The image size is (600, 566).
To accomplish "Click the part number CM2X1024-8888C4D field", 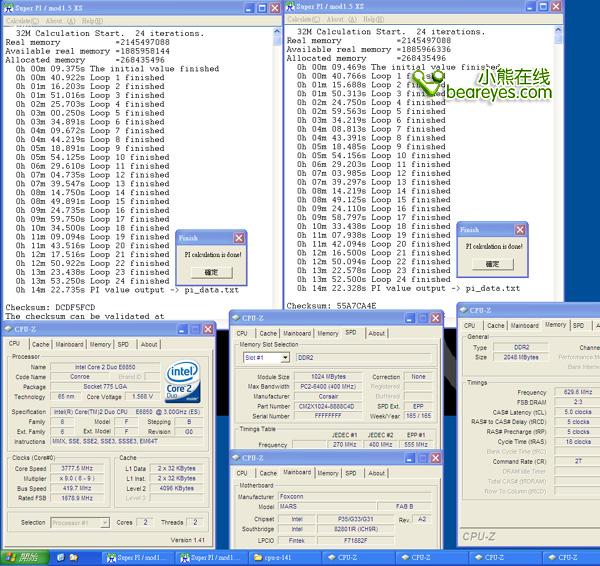I will pyautogui.click(x=328, y=406).
